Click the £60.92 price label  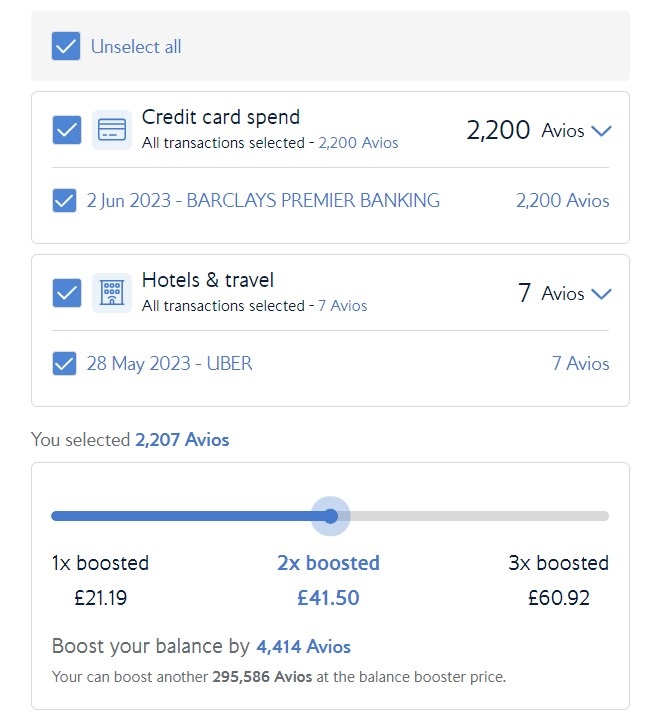559,598
